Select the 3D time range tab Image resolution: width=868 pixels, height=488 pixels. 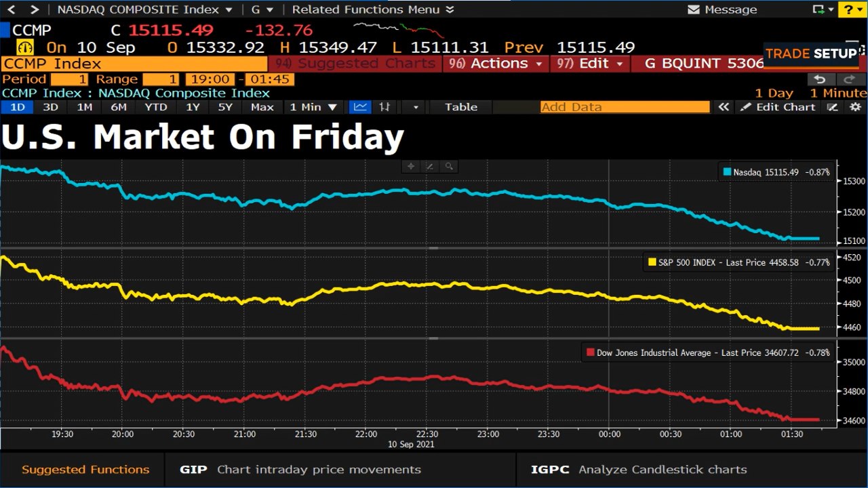pyautogui.click(x=50, y=107)
